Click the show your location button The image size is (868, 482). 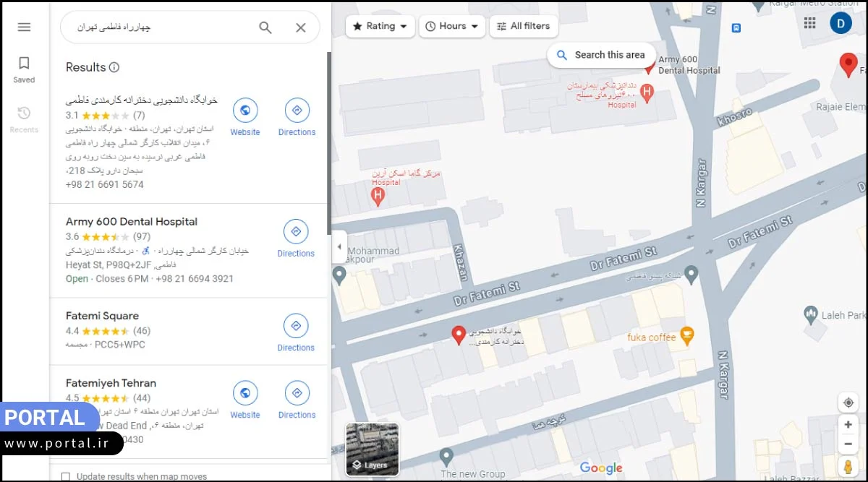tap(848, 403)
